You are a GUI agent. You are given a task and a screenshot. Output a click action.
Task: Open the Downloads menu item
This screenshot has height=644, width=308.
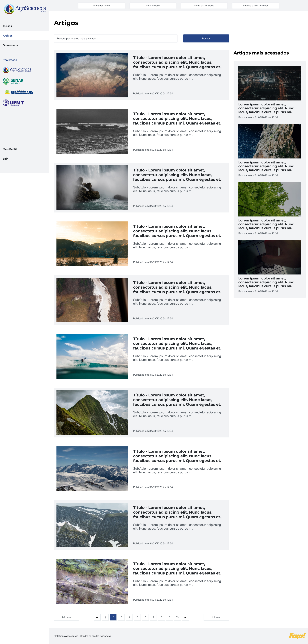coord(10,45)
